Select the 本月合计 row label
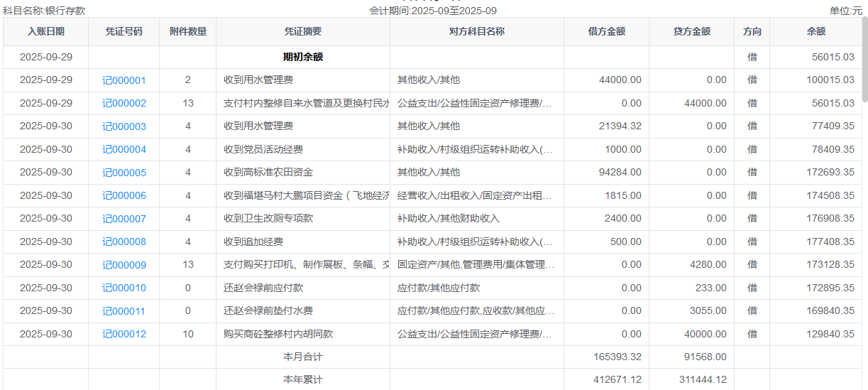Screen dimensions: 868x390 click(x=303, y=357)
